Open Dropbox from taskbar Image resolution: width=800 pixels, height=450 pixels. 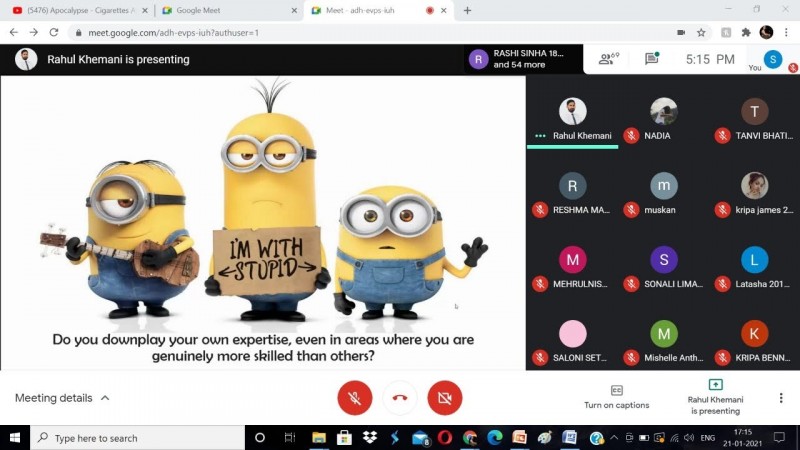point(369,438)
